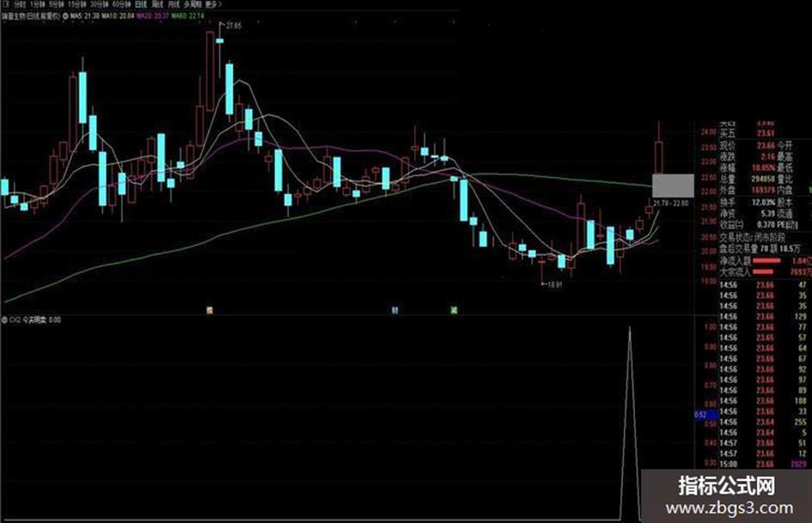Screen dimensions: 812x523
Task: Click the green event marker under the chart
Action: tap(454, 310)
